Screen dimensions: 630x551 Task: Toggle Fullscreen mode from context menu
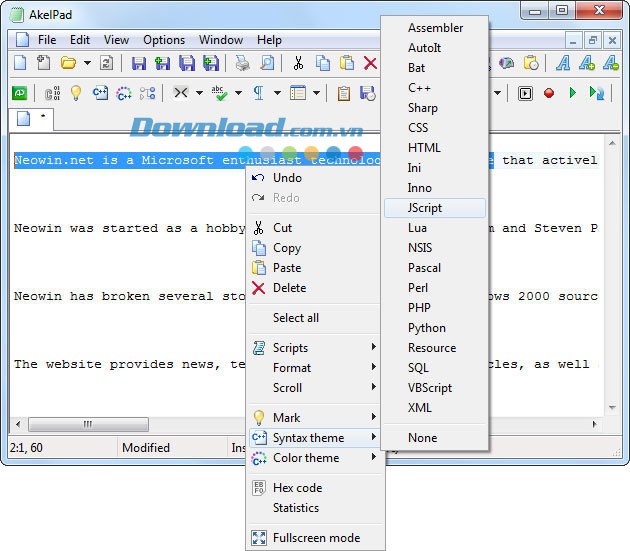(316, 538)
